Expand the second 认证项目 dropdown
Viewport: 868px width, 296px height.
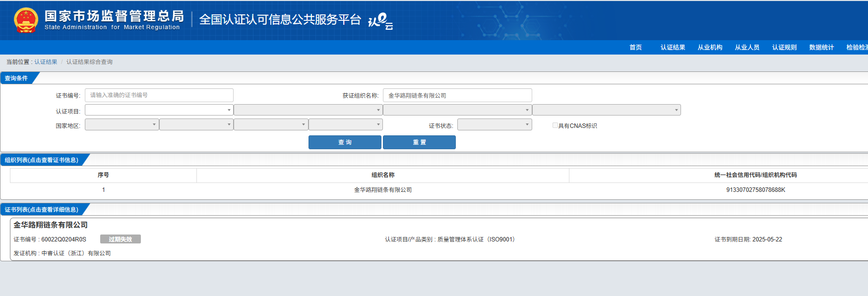(x=308, y=110)
